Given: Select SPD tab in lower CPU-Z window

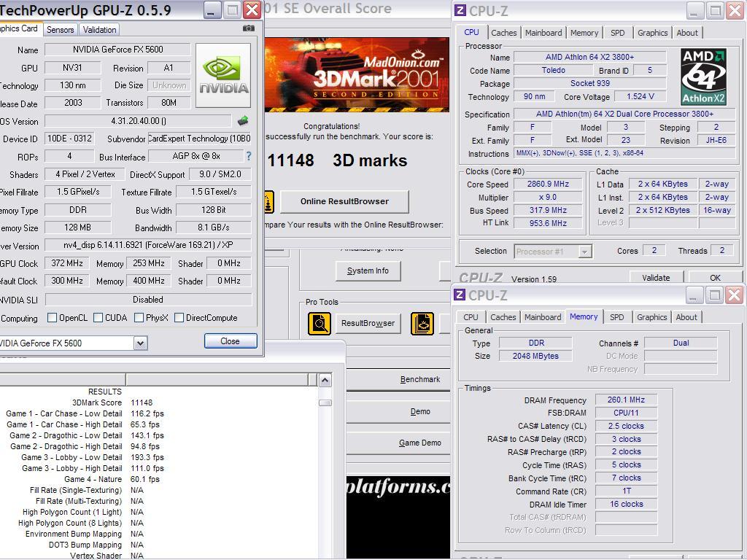Looking at the screenshot, I should click(x=617, y=317).
